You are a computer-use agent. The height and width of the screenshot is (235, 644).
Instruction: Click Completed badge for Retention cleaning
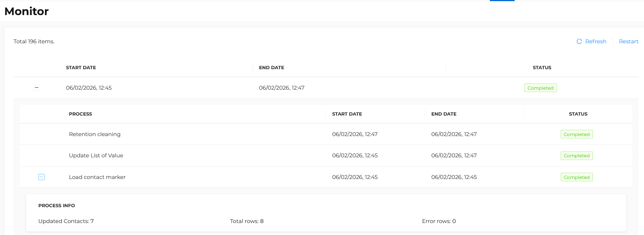pyautogui.click(x=577, y=135)
